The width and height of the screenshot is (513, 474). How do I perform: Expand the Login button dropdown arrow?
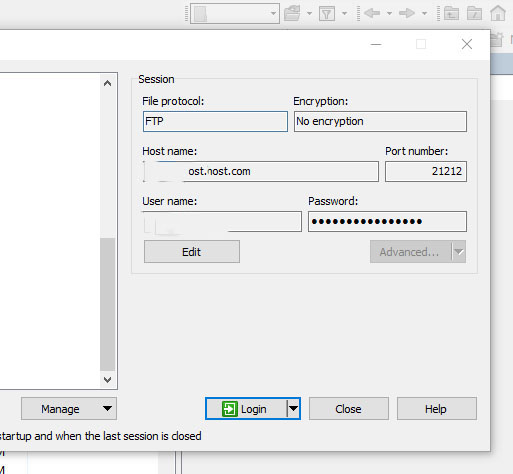point(293,408)
